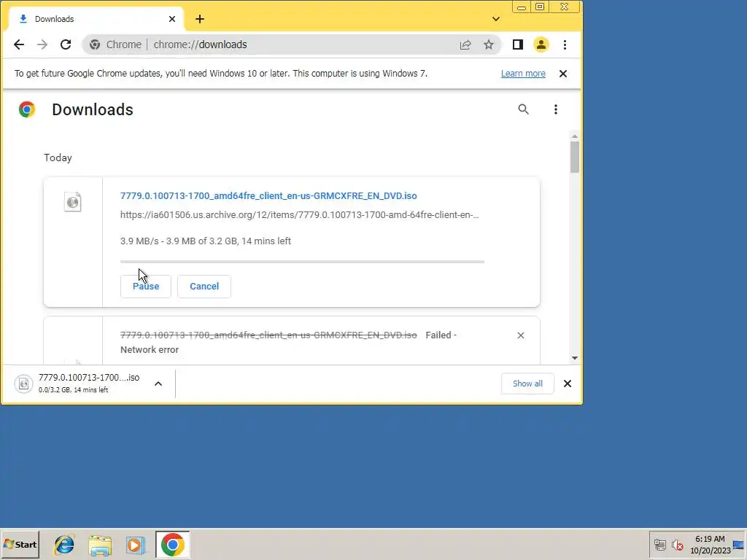Click the forward navigation arrow
The image size is (747, 560).
[x=42, y=44]
